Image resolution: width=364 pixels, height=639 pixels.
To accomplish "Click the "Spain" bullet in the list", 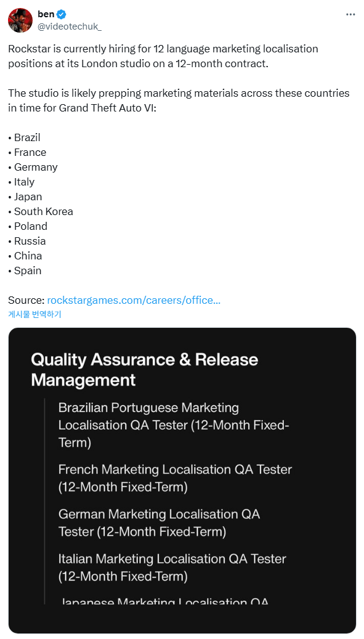I will 25,271.
